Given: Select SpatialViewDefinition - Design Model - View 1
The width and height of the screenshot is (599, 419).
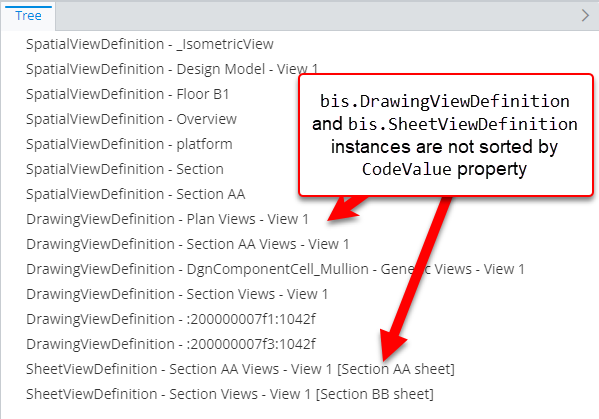Looking at the screenshot, I should (172, 69).
